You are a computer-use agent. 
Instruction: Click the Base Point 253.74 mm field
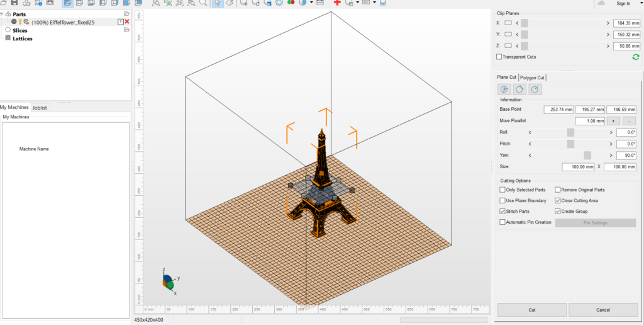(558, 110)
